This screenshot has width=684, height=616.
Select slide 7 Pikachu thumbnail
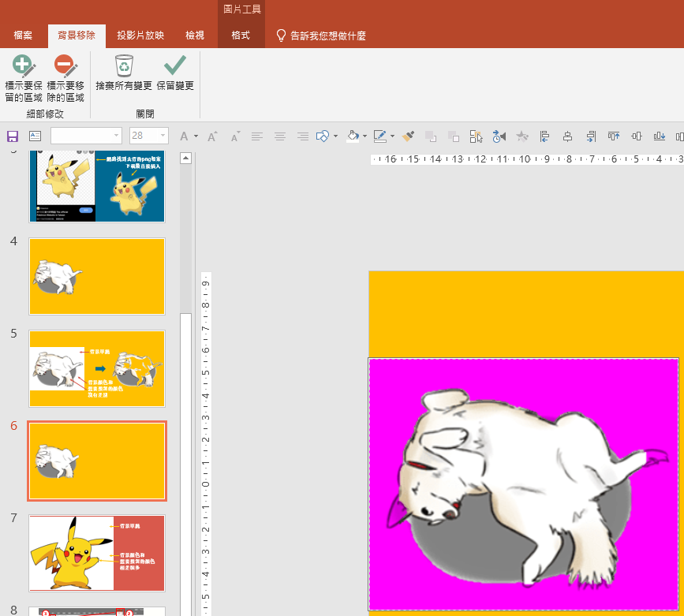pos(97,553)
